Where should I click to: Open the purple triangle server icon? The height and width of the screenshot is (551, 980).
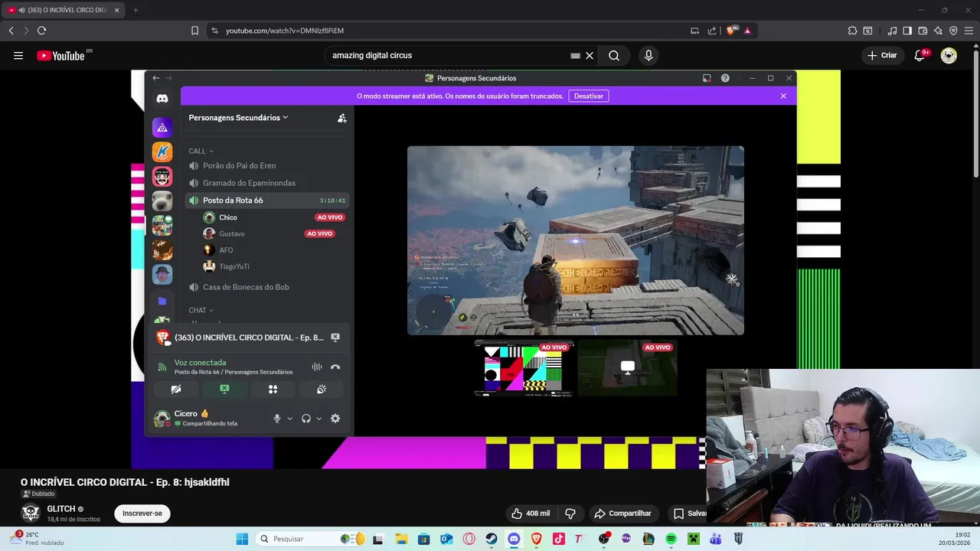point(162,127)
